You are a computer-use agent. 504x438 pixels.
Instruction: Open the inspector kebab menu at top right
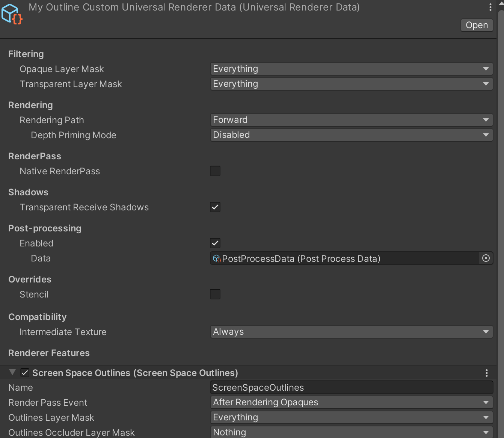[490, 7]
